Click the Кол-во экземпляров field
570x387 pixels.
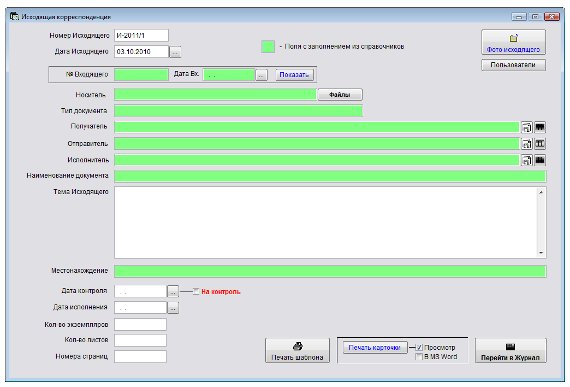[140, 324]
